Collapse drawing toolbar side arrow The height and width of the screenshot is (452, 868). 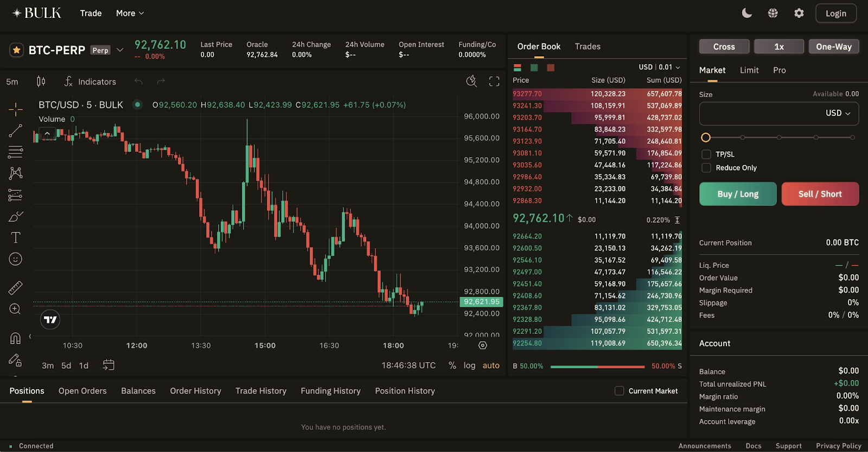pyautogui.click(x=30, y=337)
